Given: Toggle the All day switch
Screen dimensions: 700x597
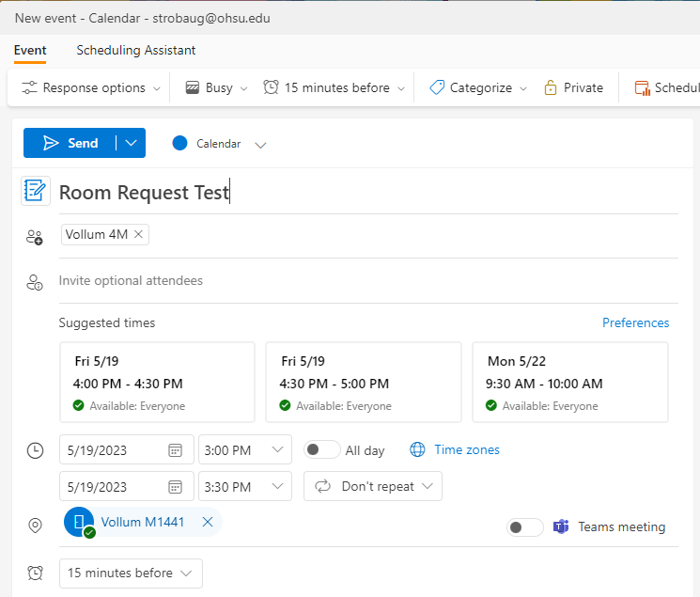Looking at the screenshot, I should pos(321,450).
